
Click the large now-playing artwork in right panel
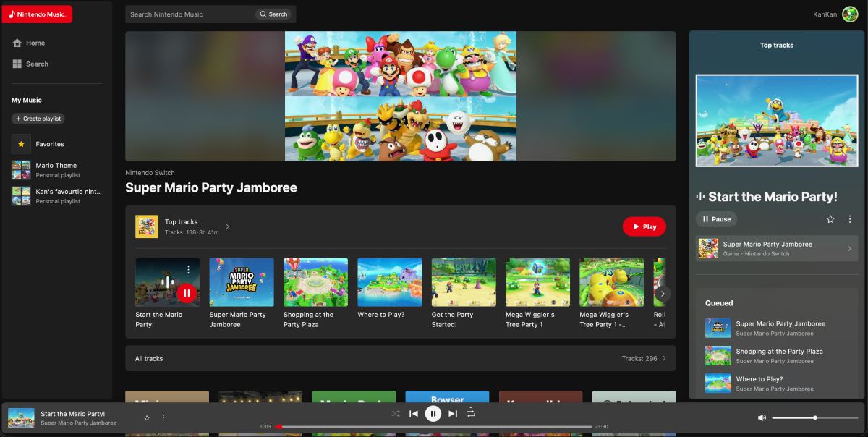tap(777, 121)
